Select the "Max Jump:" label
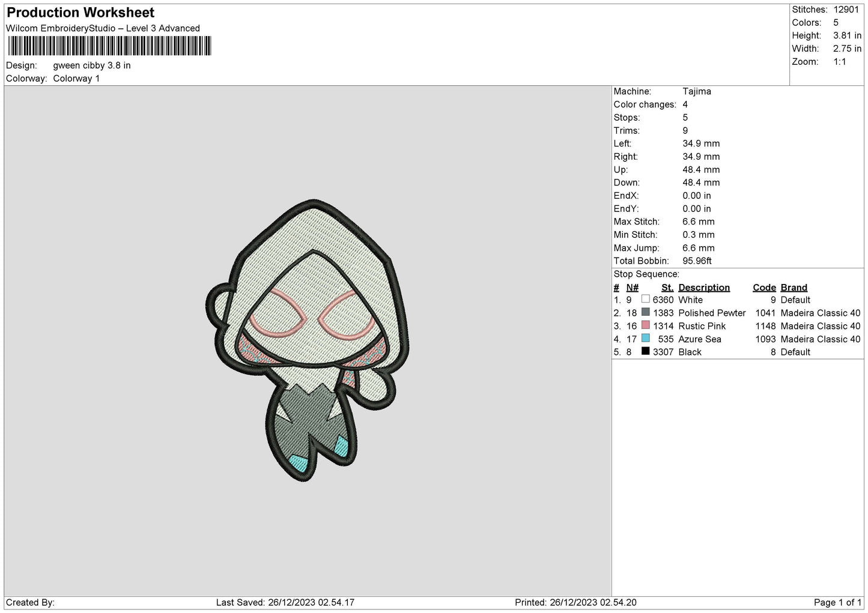Viewport: 868px width, 613px height. point(637,248)
